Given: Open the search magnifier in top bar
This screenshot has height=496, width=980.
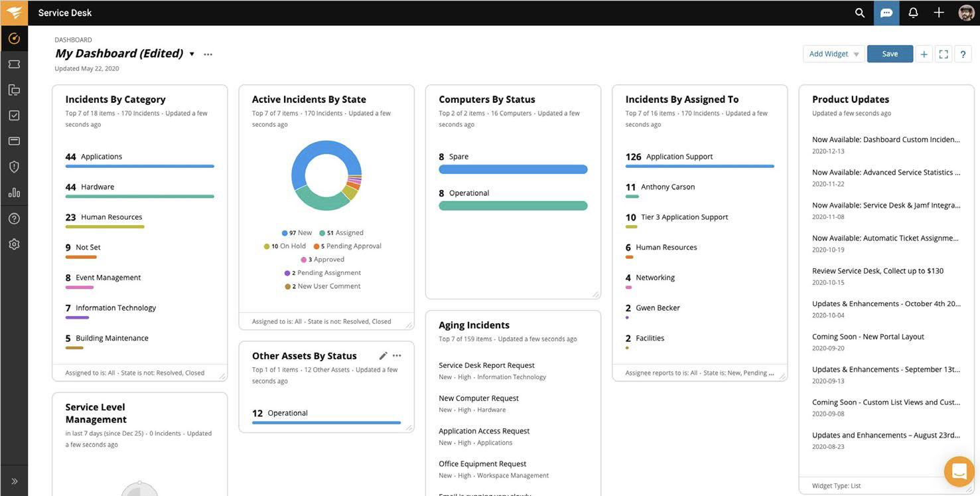Looking at the screenshot, I should pyautogui.click(x=859, y=13).
